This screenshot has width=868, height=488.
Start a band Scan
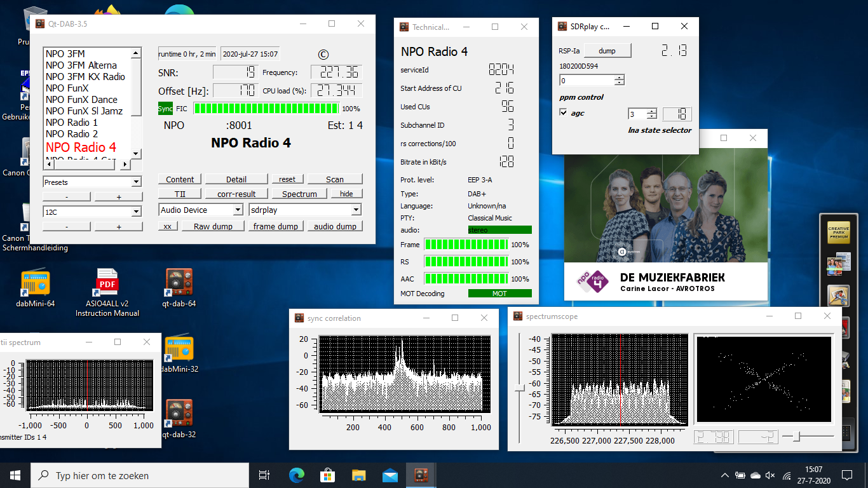point(335,179)
